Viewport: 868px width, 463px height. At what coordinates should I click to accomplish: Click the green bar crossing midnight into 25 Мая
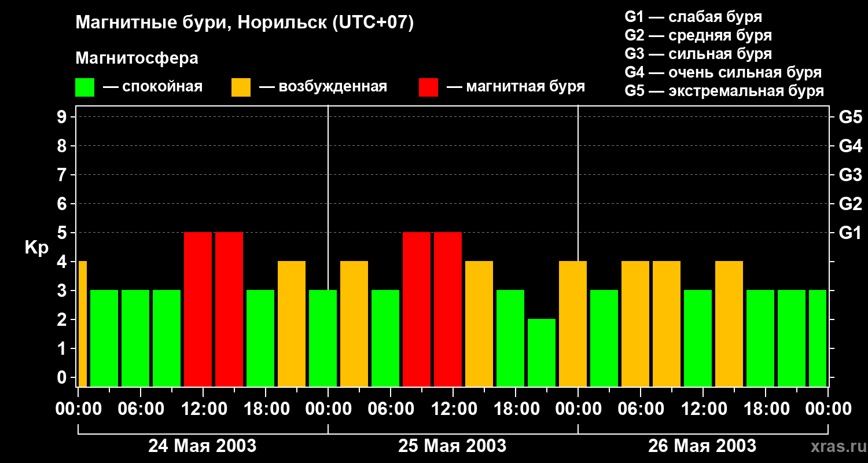[x=323, y=338]
